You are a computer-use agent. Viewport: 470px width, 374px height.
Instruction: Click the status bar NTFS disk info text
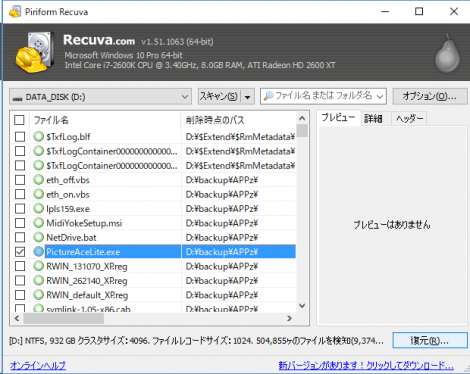[197, 341]
